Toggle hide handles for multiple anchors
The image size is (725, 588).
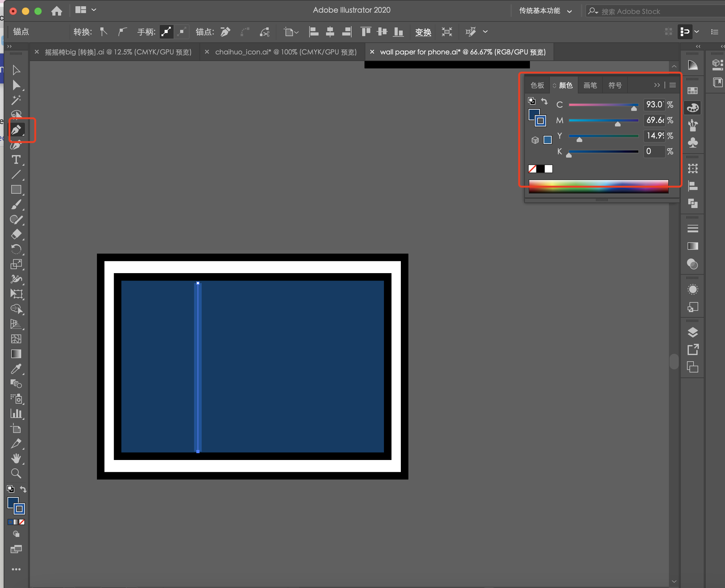click(182, 32)
